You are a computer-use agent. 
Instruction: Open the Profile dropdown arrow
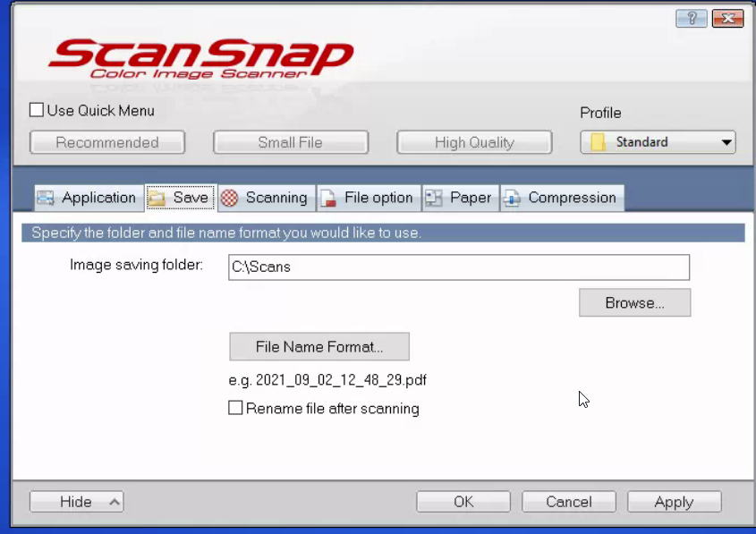[x=726, y=142]
